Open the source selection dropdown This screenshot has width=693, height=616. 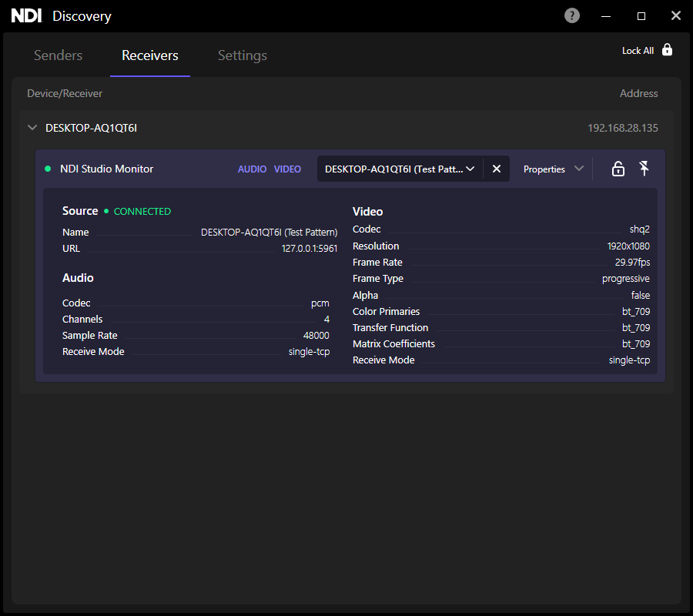click(400, 169)
